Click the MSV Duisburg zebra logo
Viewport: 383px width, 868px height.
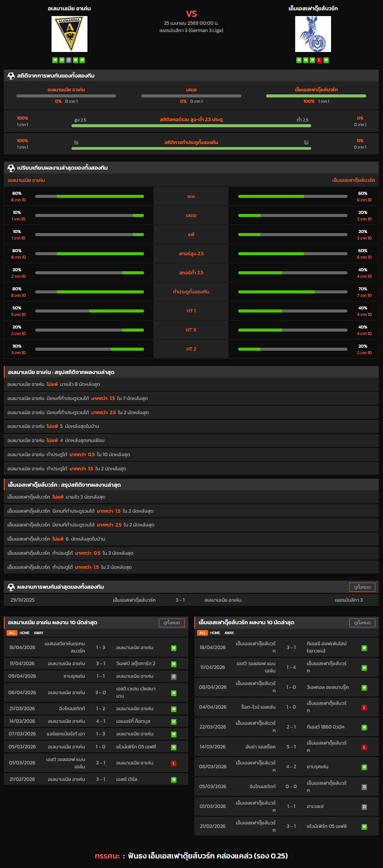(313, 34)
